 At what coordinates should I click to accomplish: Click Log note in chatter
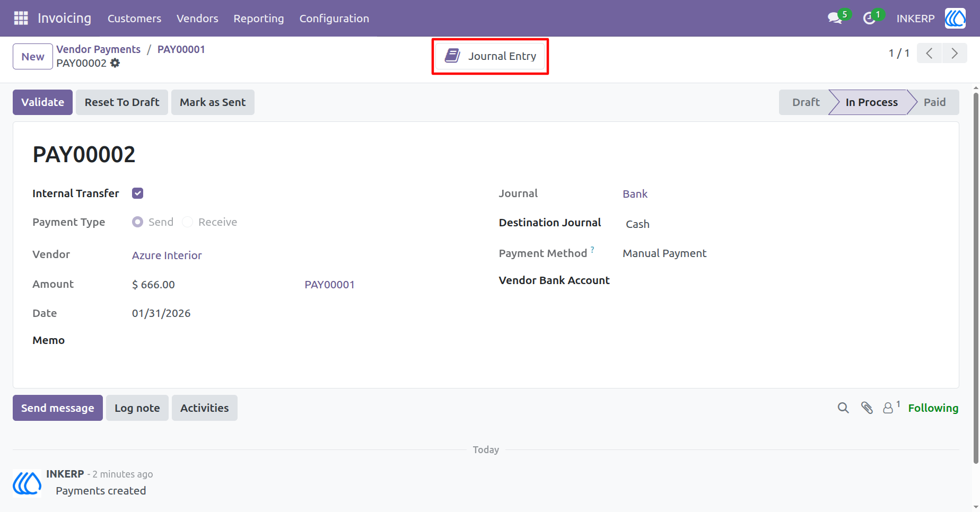(x=137, y=408)
